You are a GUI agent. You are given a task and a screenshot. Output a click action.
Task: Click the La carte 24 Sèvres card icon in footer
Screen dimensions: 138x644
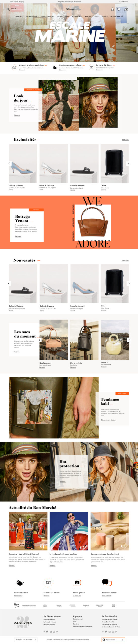49,582
